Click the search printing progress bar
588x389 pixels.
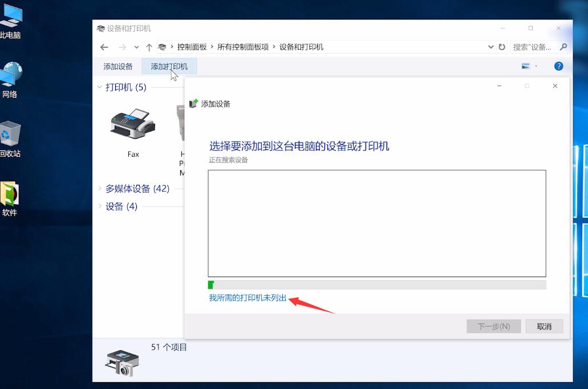(376, 284)
